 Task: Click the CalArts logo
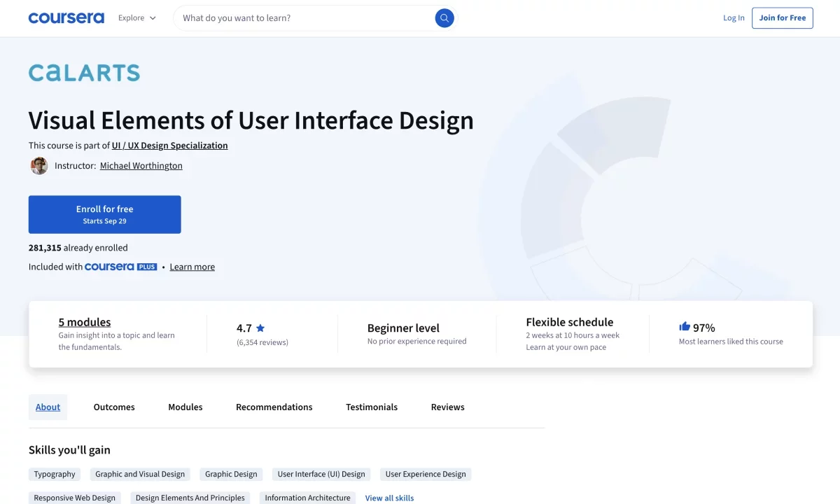pyautogui.click(x=84, y=73)
